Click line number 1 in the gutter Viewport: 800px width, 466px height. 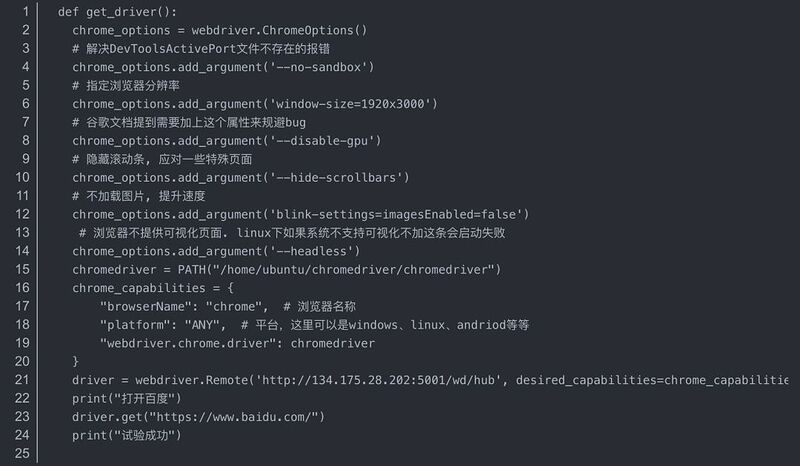point(26,11)
